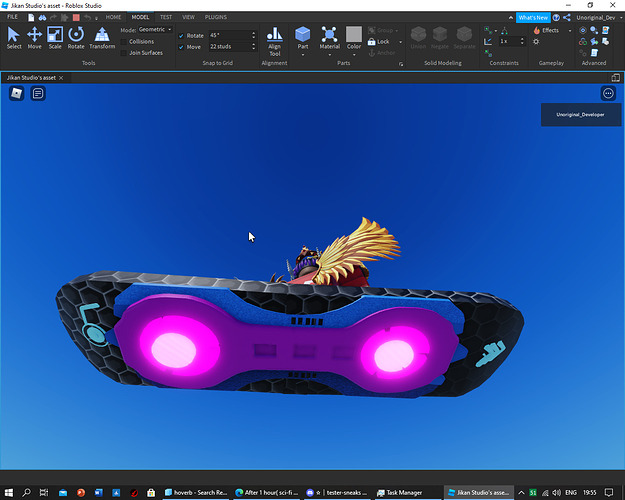Expand the Part dropdown arrow
The height and width of the screenshot is (500, 625).
click(303, 54)
